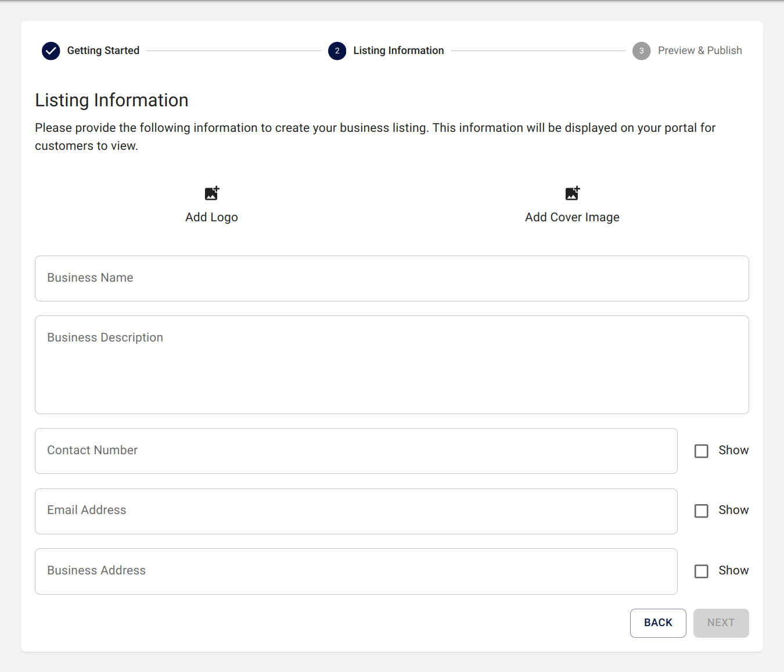Select the Business Address input field
The height and width of the screenshot is (672, 784).
tap(356, 572)
